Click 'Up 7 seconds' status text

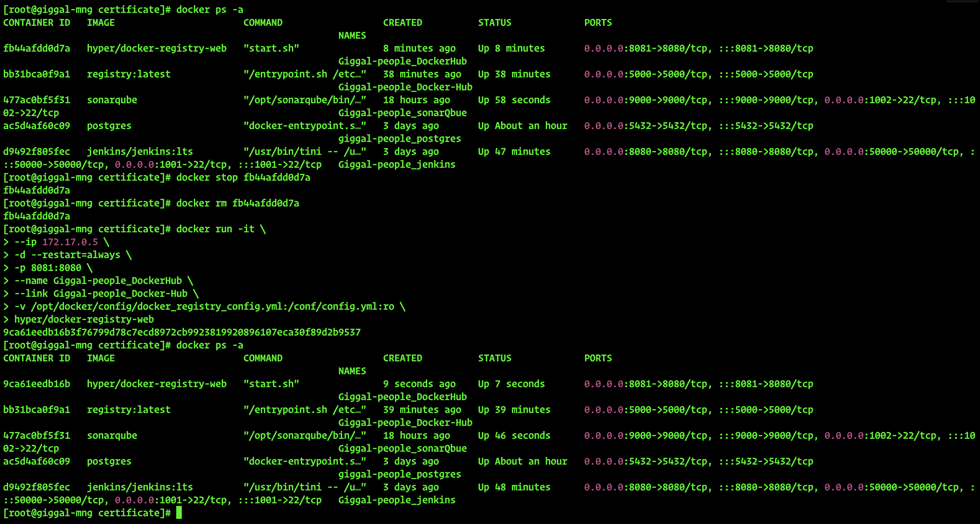coord(511,384)
